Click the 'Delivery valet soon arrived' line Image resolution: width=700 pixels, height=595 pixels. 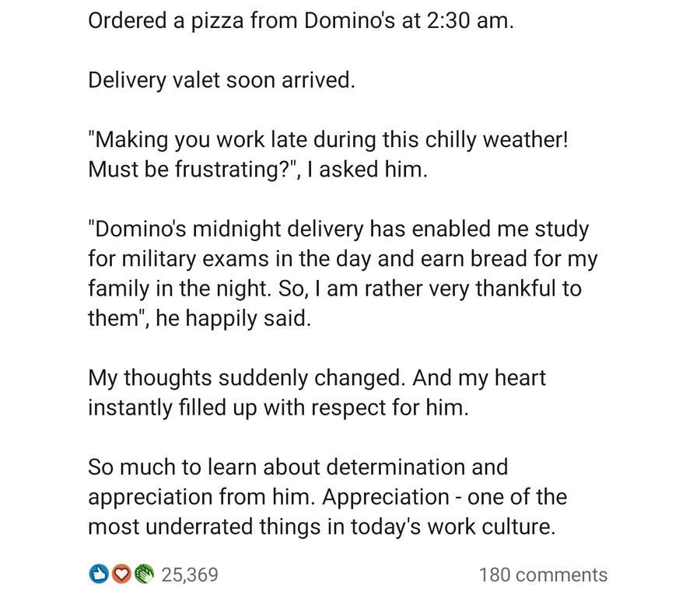(x=221, y=80)
